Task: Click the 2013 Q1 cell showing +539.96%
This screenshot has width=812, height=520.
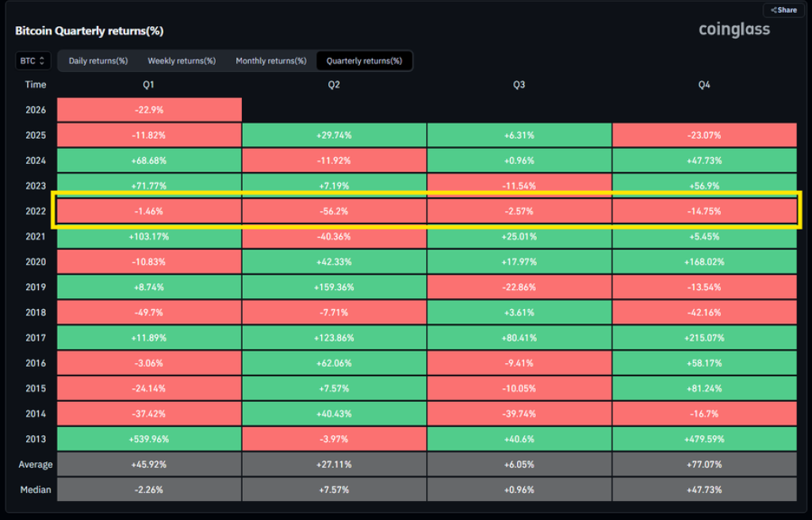Action: [x=148, y=439]
